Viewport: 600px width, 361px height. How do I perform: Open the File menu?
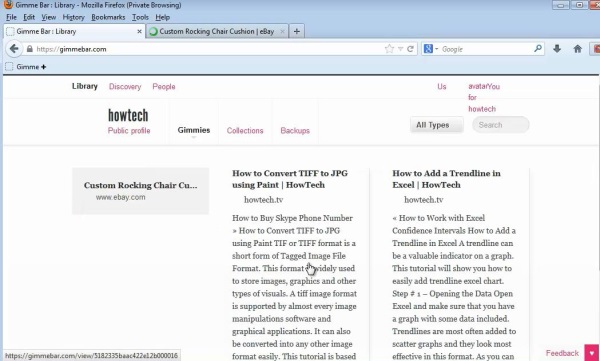(11, 17)
